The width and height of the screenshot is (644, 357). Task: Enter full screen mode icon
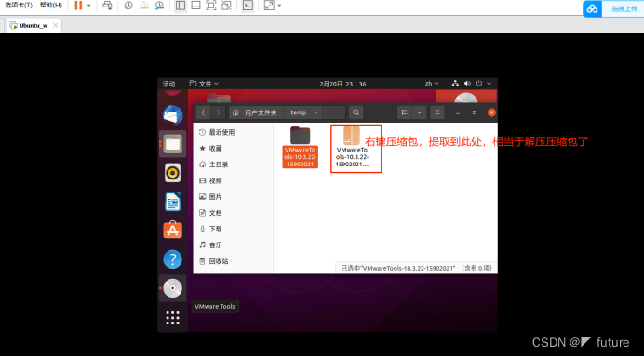click(x=210, y=6)
